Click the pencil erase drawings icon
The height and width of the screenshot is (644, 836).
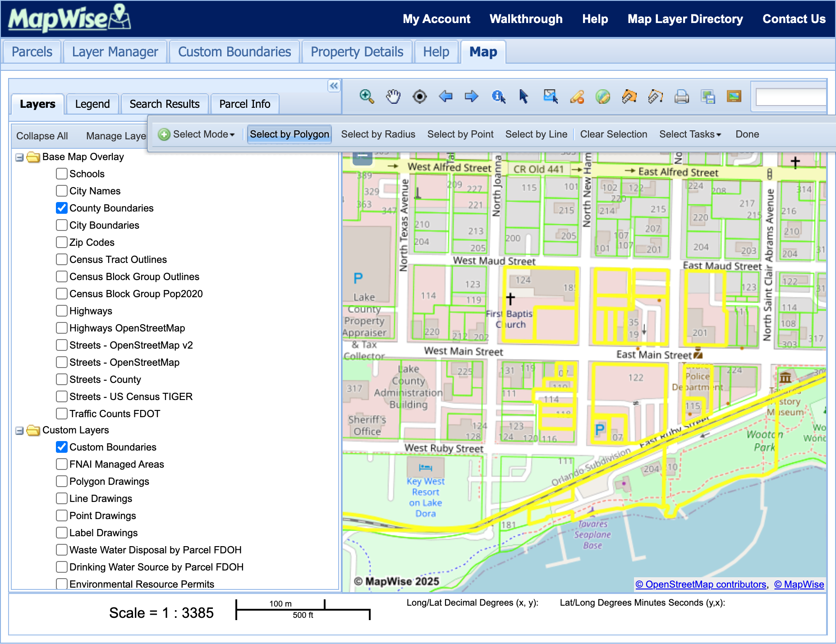tap(577, 96)
